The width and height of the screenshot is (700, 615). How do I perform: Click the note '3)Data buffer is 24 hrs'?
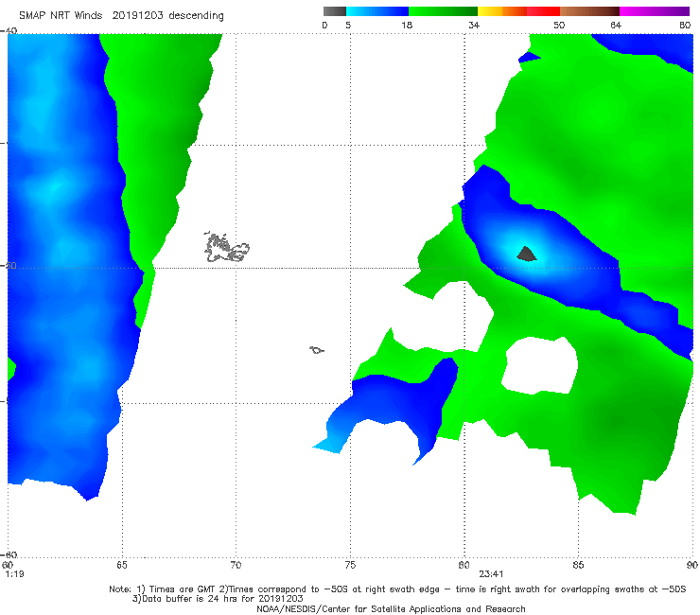218,599
